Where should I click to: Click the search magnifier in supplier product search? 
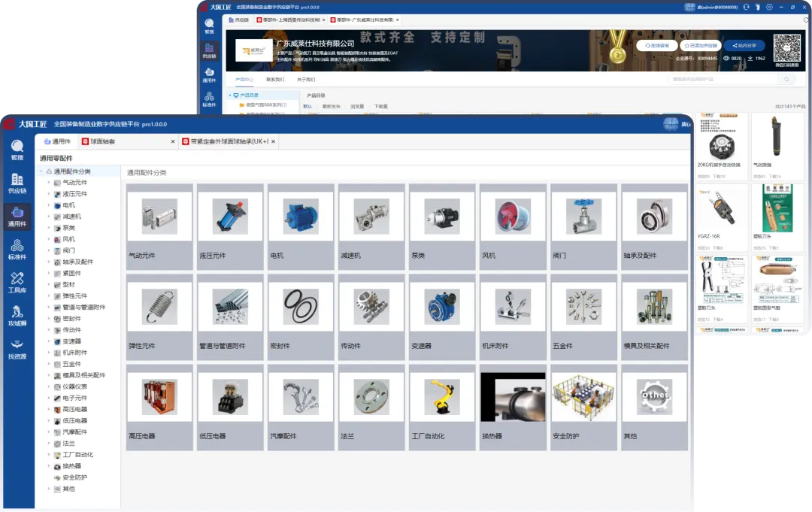point(786,79)
